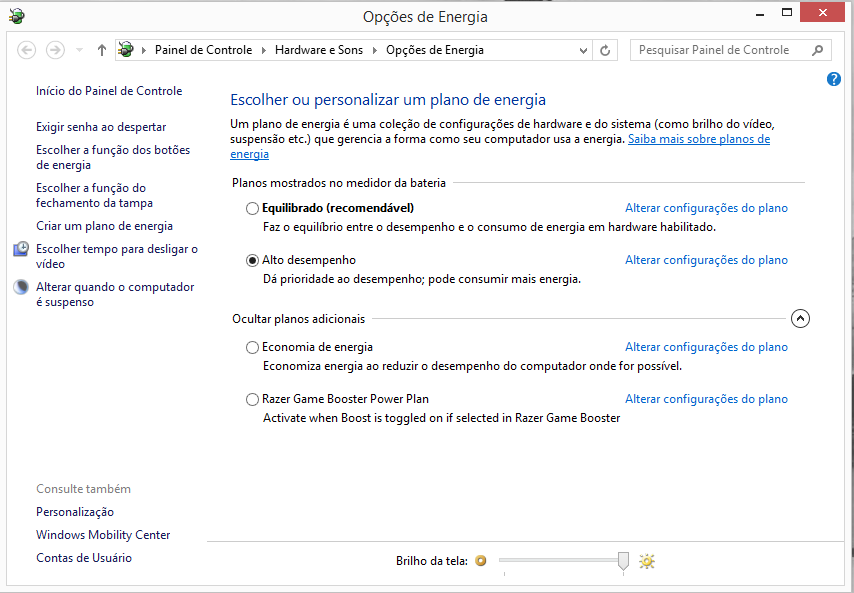This screenshot has width=854, height=593.
Task: Click the window icon in the title bar
Action: (17, 16)
